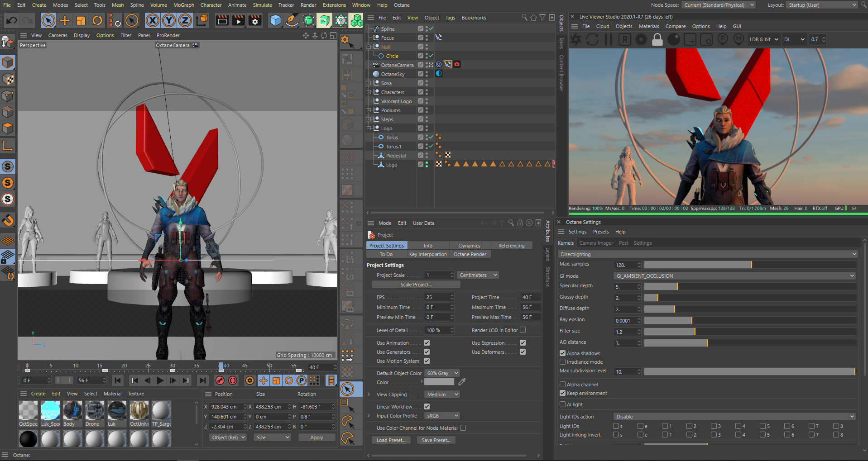Open Light IDs action dropdown
The height and width of the screenshot is (461, 868).
[x=735, y=417]
